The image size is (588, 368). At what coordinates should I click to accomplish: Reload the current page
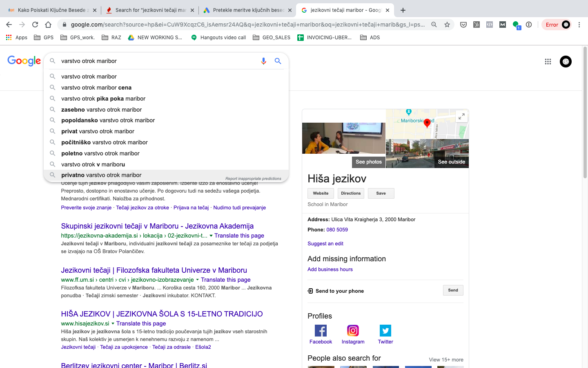35,25
